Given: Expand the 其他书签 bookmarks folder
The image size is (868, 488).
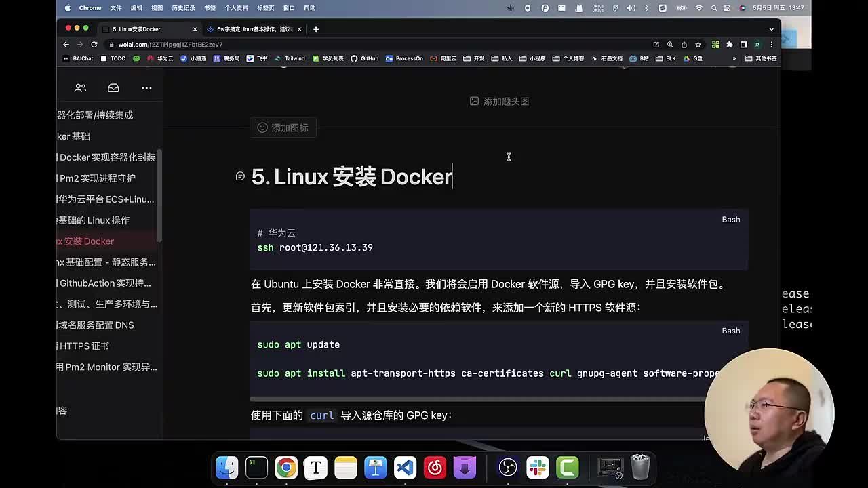Looking at the screenshot, I should point(761,58).
